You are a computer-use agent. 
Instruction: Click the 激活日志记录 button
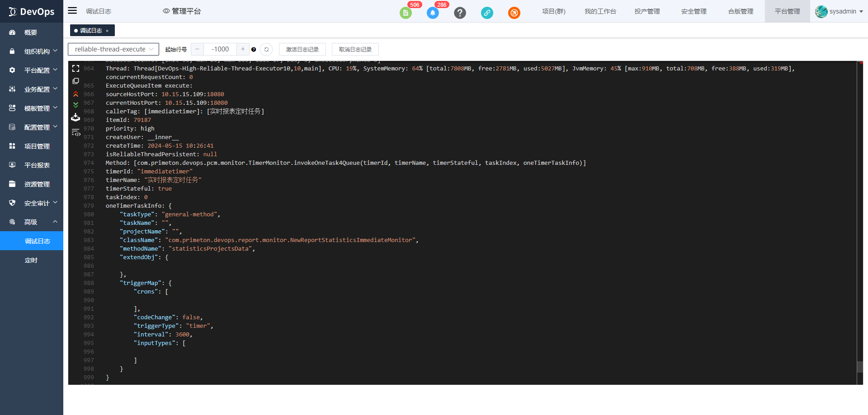pos(302,49)
